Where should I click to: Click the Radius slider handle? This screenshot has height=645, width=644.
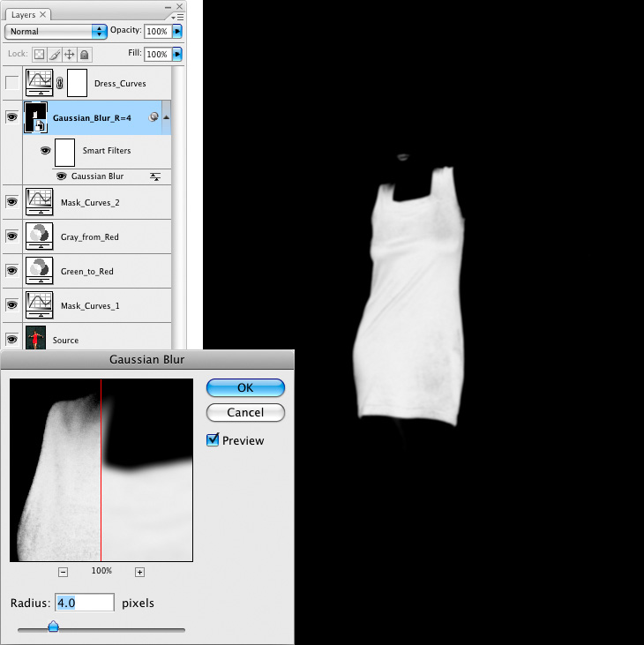click(x=53, y=626)
